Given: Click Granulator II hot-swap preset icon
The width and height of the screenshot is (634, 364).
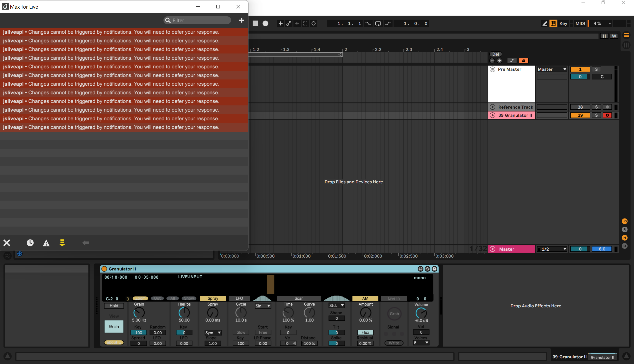Looking at the screenshot, I should click(427, 269).
